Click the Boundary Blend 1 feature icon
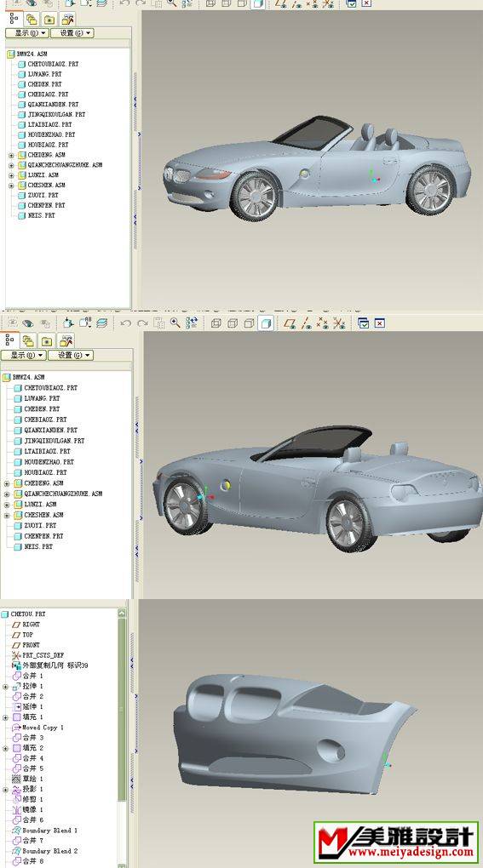 [x=16, y=831]
